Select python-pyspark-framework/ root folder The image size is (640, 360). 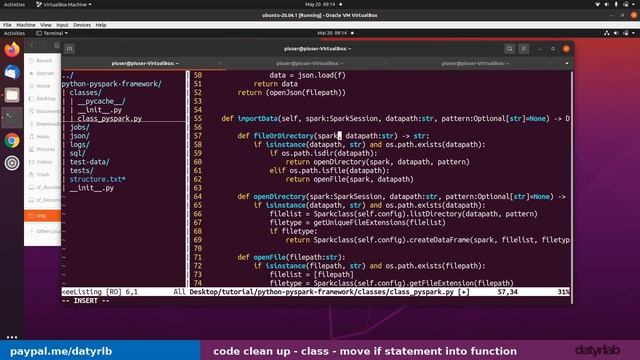click(x=111, y=84)
